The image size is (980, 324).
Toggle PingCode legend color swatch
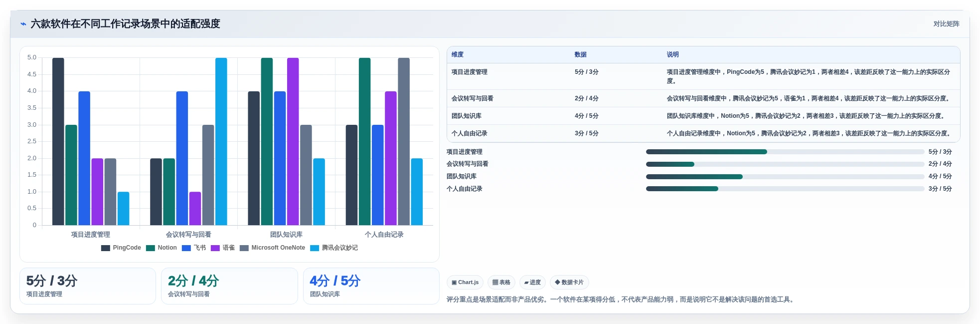coord(105,248)
